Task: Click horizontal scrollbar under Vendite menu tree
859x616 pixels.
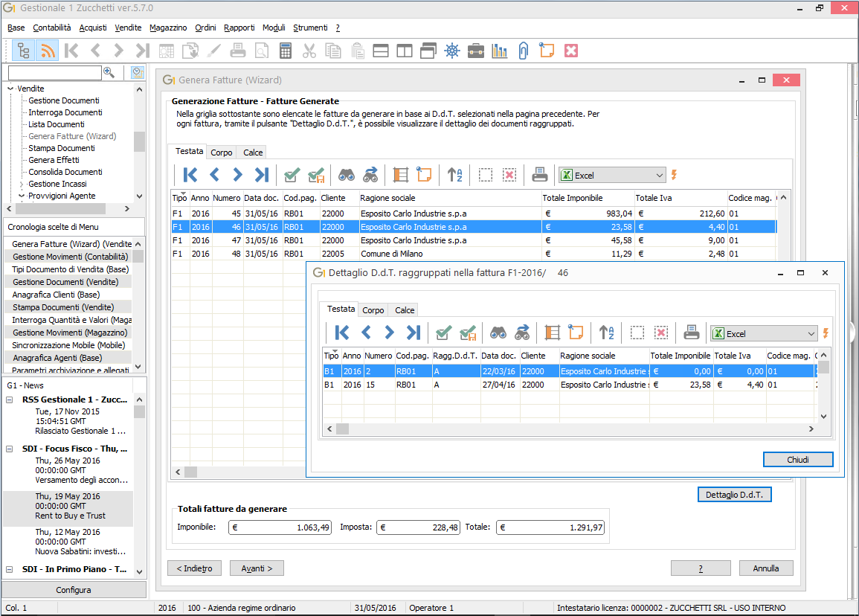Action: pos(68,209)
